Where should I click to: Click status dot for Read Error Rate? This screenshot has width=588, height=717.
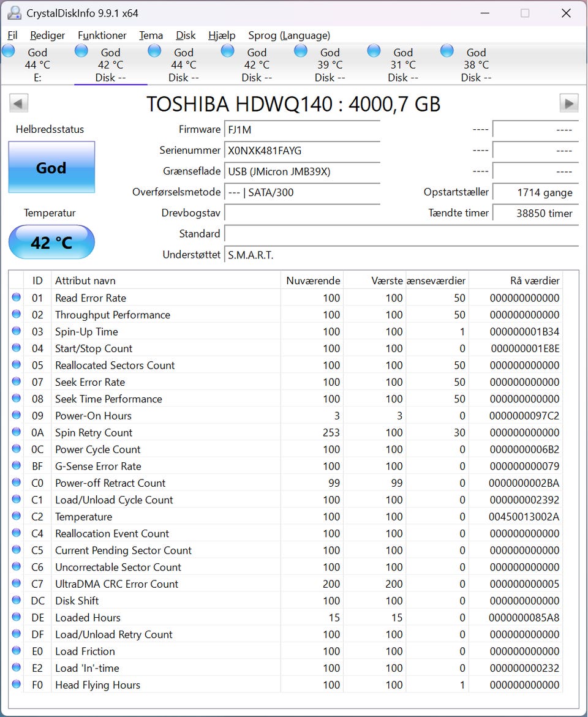coord(17,297)
